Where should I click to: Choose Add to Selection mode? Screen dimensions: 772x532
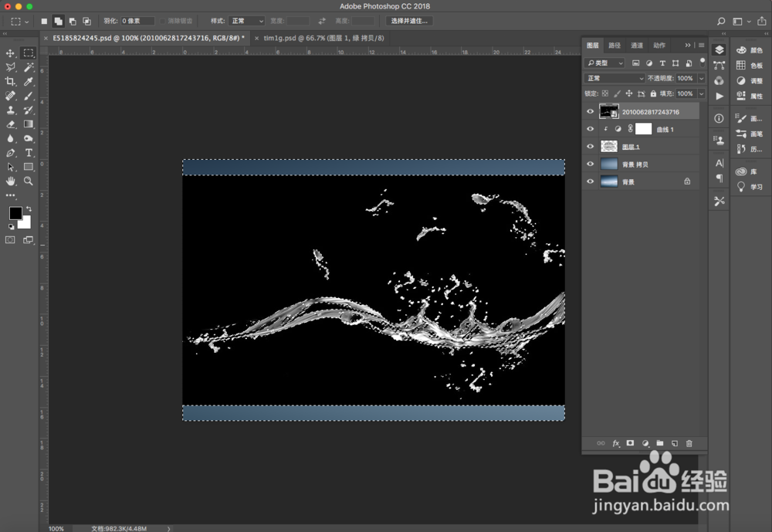pos(58,21)
